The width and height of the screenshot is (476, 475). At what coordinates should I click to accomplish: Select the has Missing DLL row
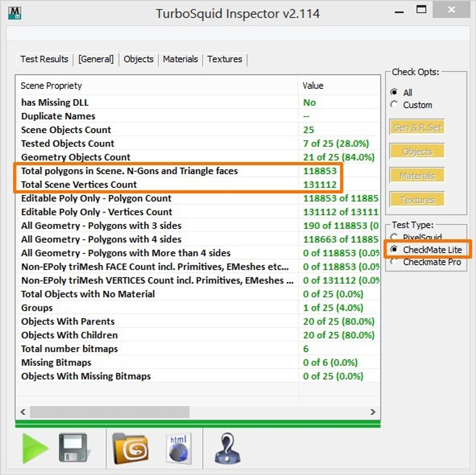click(x=198, y=102)
